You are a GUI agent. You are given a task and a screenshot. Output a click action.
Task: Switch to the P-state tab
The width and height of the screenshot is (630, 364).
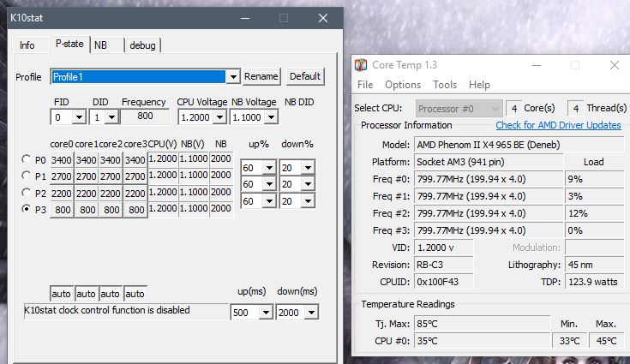point(69,44)
